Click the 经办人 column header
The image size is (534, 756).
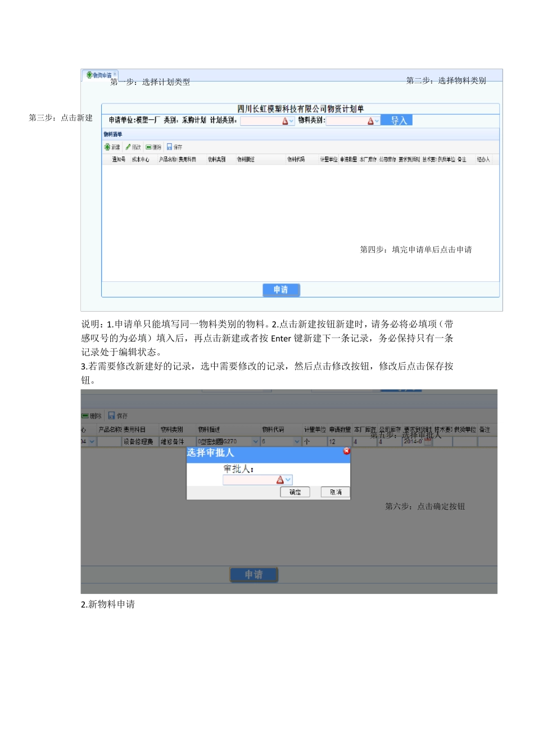(483, 160)
